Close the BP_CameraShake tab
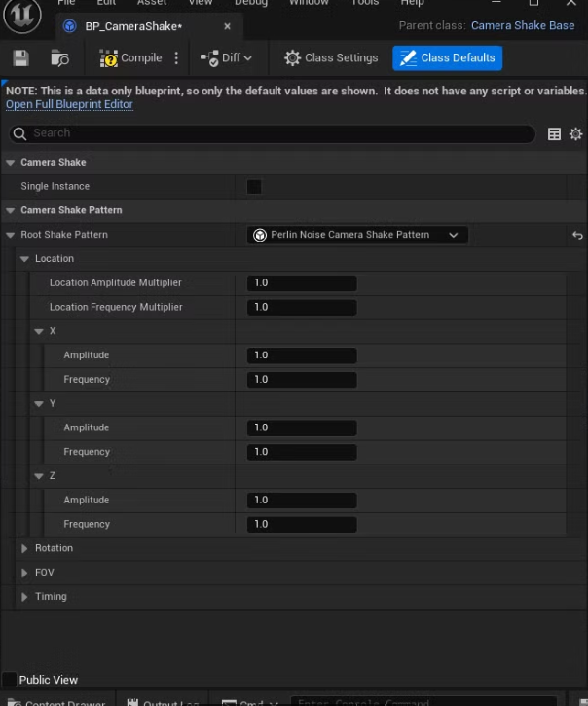Screen dimensions: 588x706 pos(228,26)
